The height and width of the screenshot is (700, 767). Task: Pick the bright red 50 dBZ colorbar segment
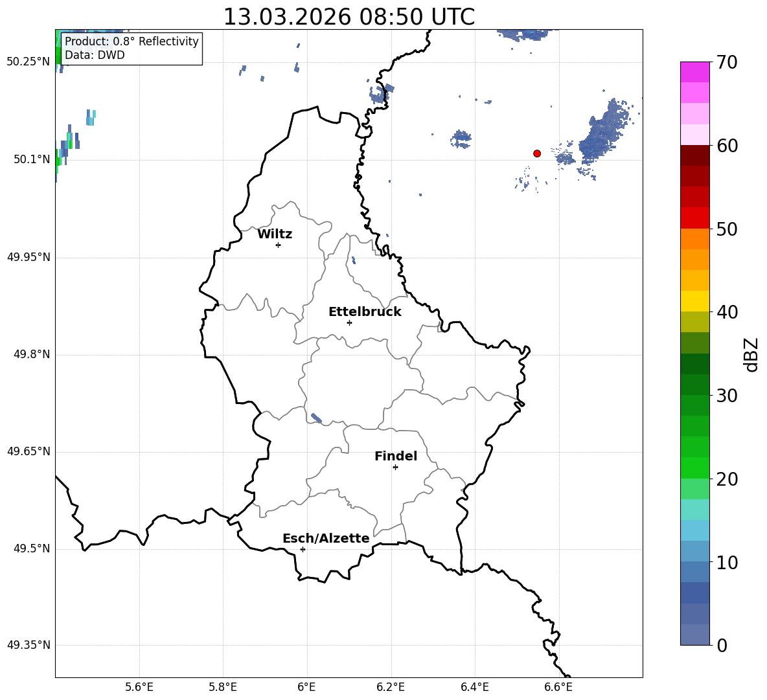pyautogui.click(x=695, y=218)
